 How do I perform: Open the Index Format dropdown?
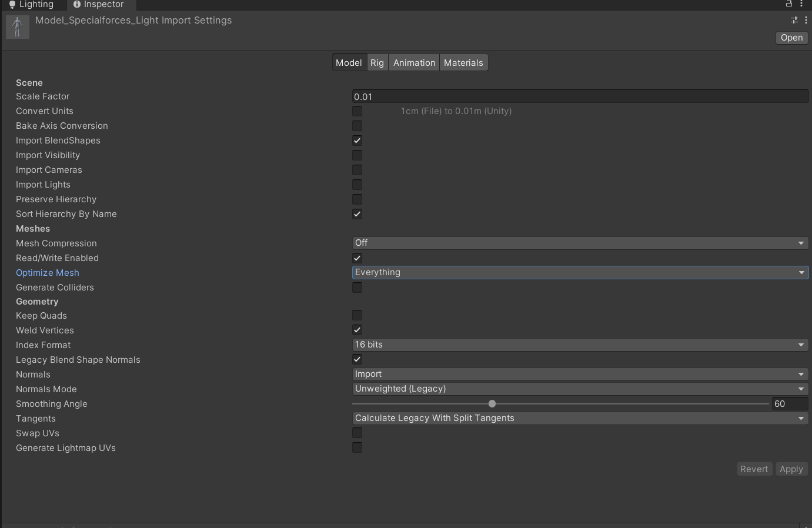tap(580, 345)
